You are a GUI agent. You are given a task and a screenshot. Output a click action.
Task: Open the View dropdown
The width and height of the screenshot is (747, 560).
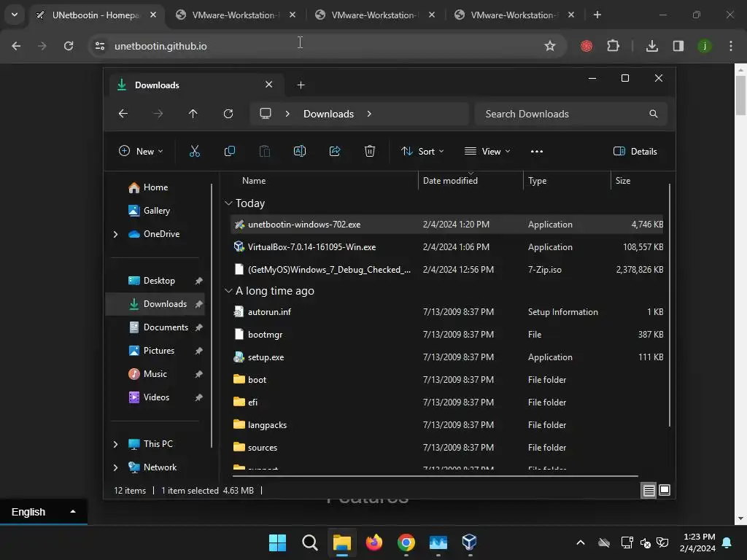point(487,152)
